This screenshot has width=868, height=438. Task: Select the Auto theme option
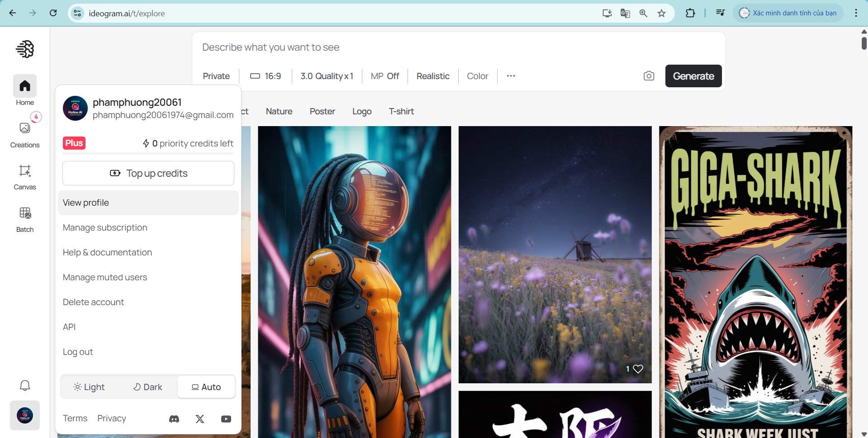(206, 387)
